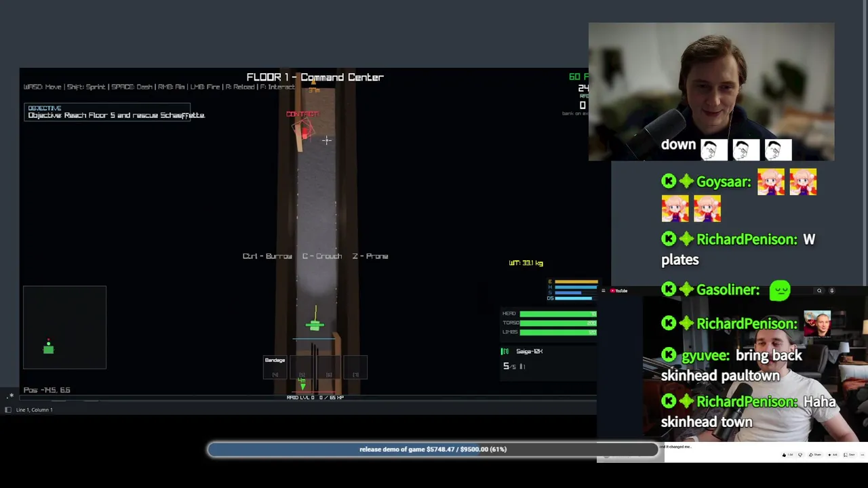Select the Bandage quick slot
This screenshot has height=488, width=868.
275,367
